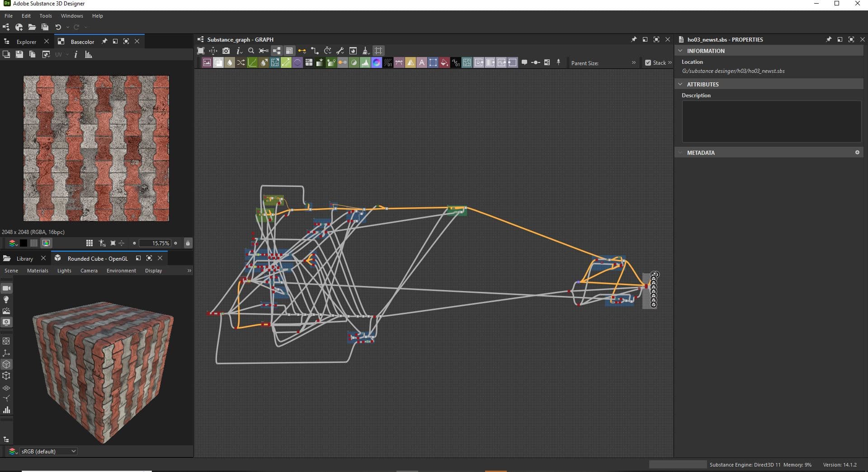Toggle the Stack checkbox in graph toolbar

pos(648,63)
